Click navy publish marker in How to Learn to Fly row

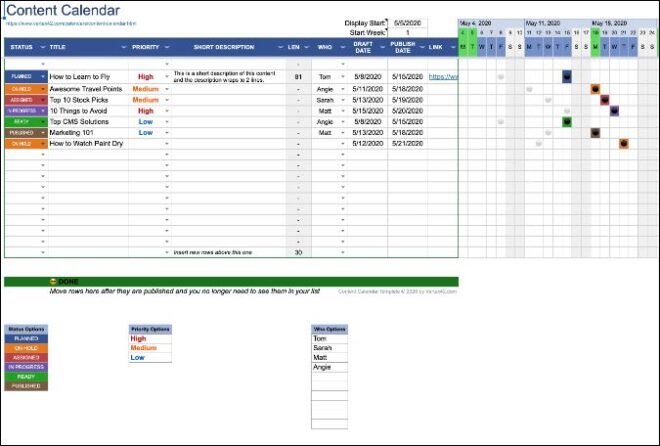pyautogui.click(x=567, y=77)
